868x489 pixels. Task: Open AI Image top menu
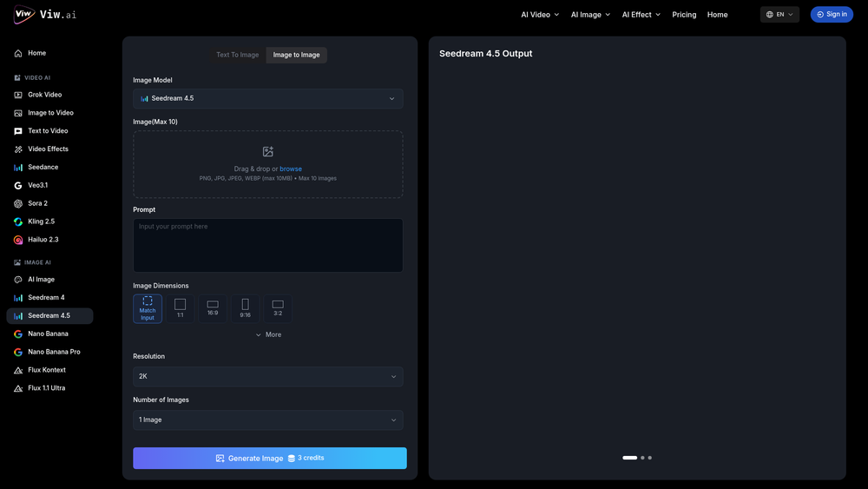tap(590, 15)
